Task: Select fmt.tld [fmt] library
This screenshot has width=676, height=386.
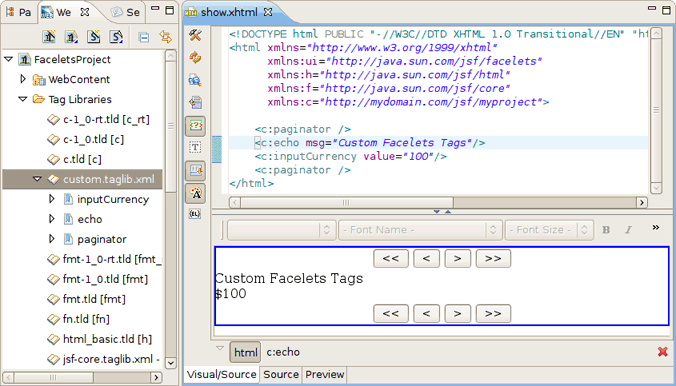Action: 86,299
